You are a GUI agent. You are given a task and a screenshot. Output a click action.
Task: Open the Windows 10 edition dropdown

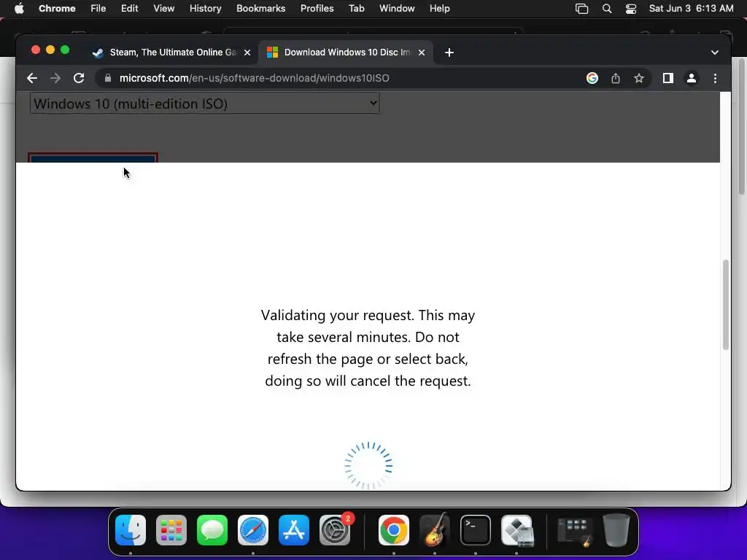tap(205, 104)
